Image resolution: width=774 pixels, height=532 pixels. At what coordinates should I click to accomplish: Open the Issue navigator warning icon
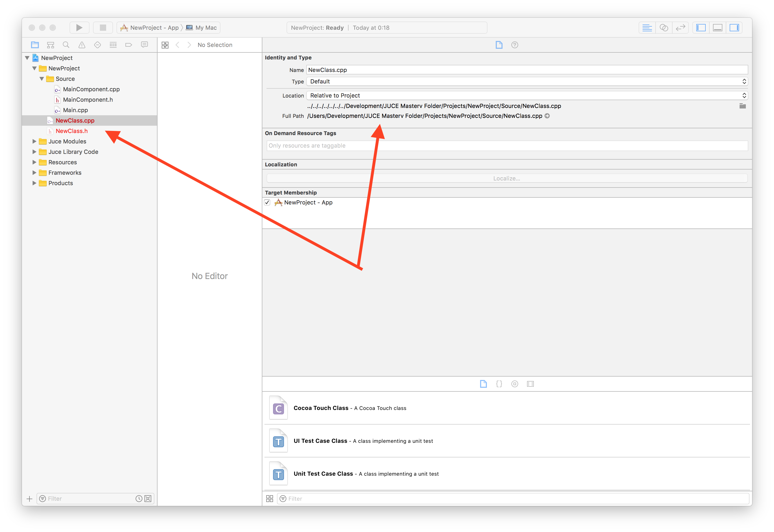(x=82, y=45)
